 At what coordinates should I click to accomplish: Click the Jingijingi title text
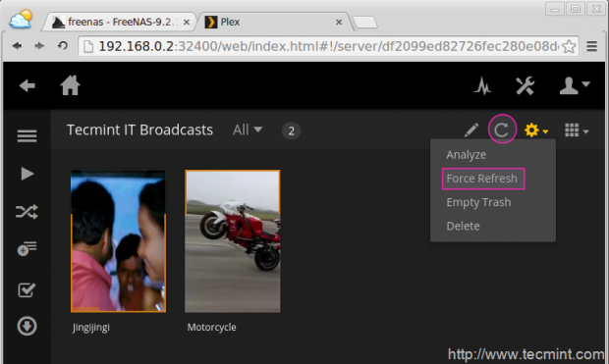coord(91,328)
